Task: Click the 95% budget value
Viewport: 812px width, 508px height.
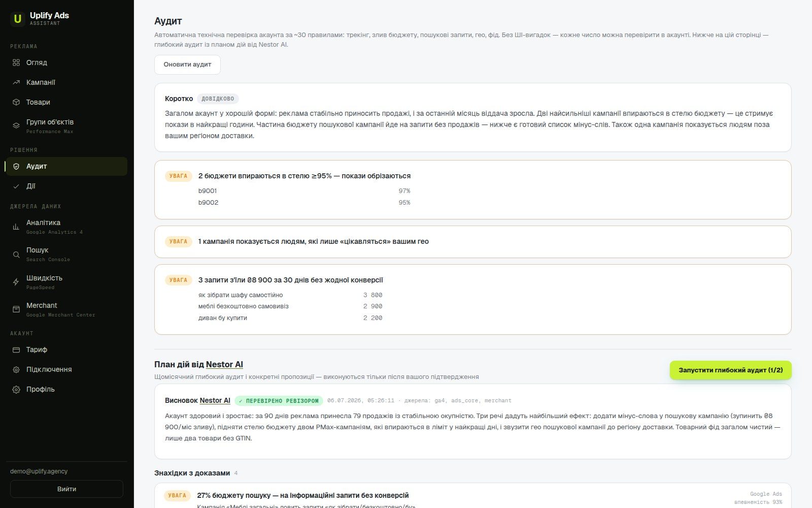Action: 404,203
